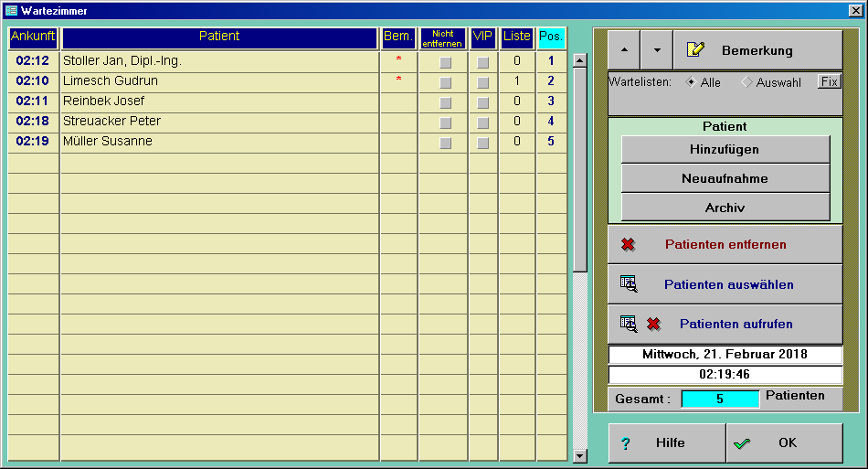Click the Hinzufügen patient button

(725, 149)
